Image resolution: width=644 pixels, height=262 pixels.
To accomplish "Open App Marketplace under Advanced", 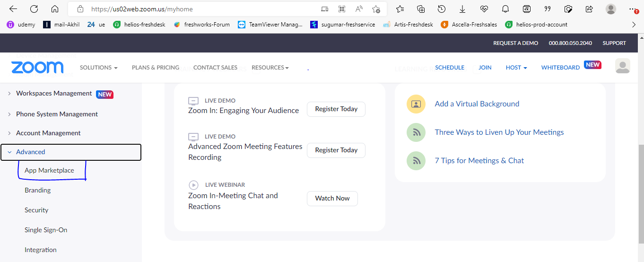I will pyautogui.click(x=49, y=170).
